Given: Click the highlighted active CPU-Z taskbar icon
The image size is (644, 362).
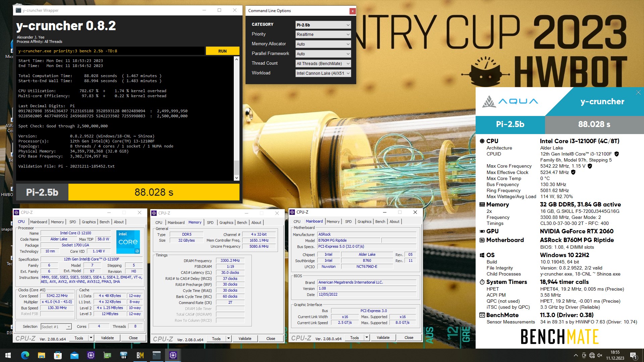Looking at the screenshot, I should click(173, 355).
